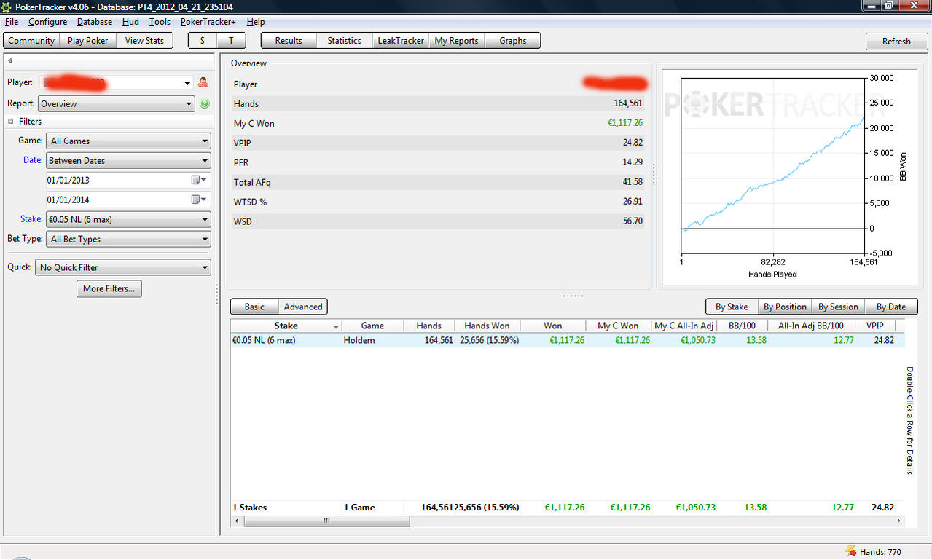Open the File menu
The width and height of the screenshot is (932, 560).
pos(12,22)
